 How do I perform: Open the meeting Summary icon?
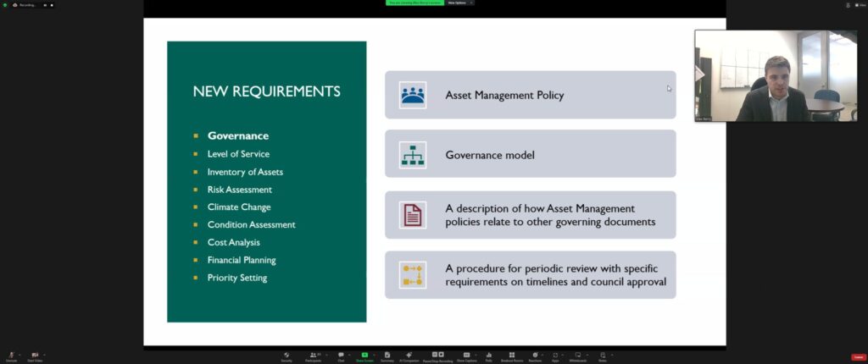click(x=387, y=355)
